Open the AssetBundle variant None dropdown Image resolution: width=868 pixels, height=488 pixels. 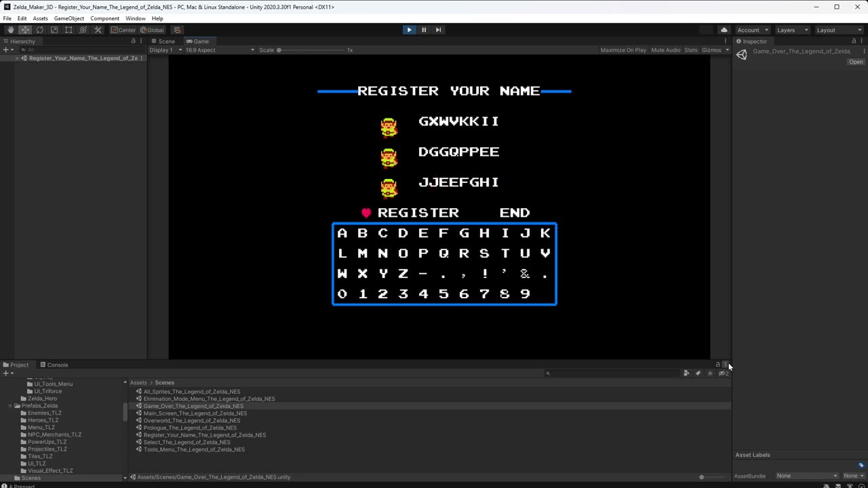coord(853,476)
